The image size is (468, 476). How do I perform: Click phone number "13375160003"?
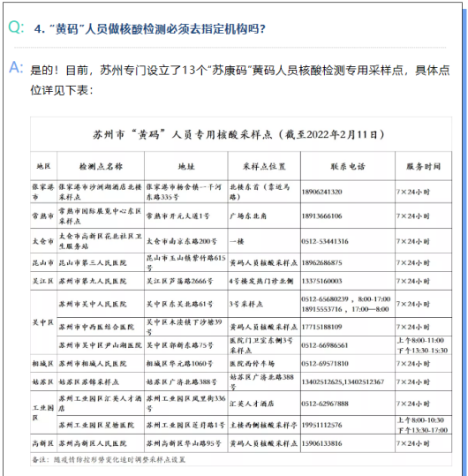tap(321, 281)
